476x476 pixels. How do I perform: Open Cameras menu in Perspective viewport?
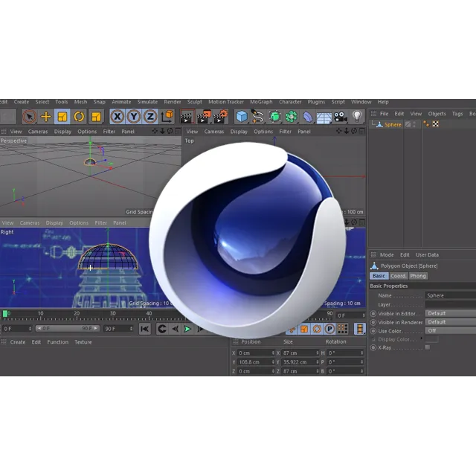pos(38,132)
